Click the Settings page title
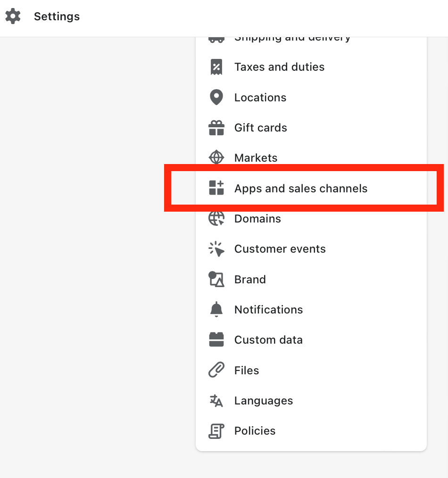Screen dimensions: 448x478 click(57, 16)
